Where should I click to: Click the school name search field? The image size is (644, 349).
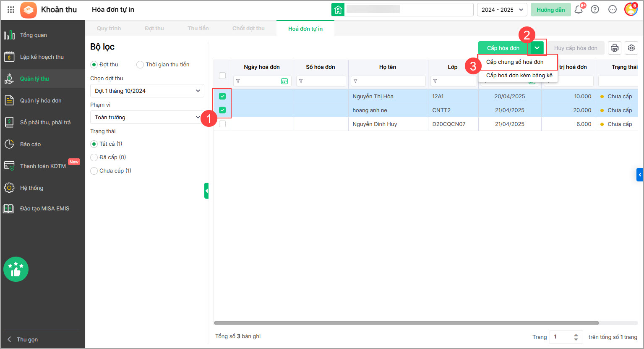pyautogui.click(x=409, y=10)
